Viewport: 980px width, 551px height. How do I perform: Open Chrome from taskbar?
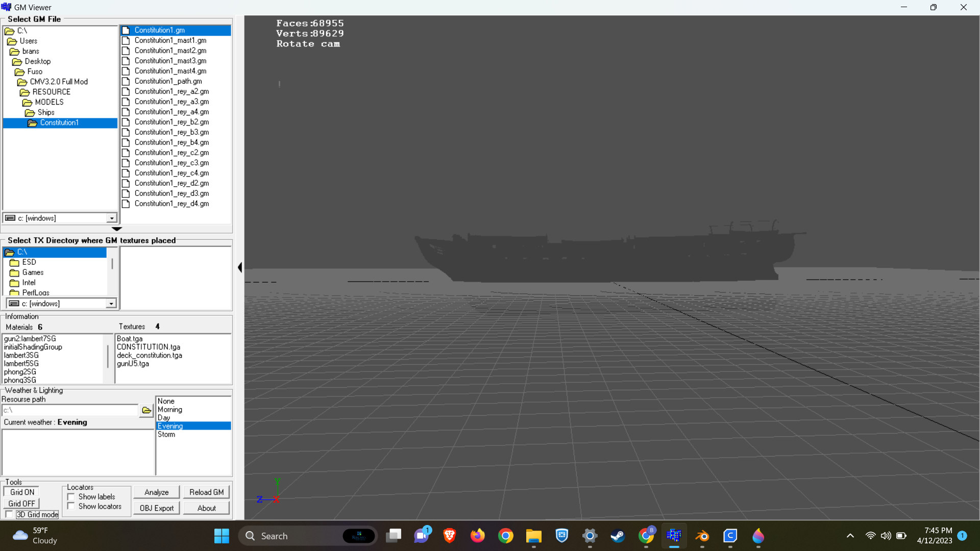(506, 536)
